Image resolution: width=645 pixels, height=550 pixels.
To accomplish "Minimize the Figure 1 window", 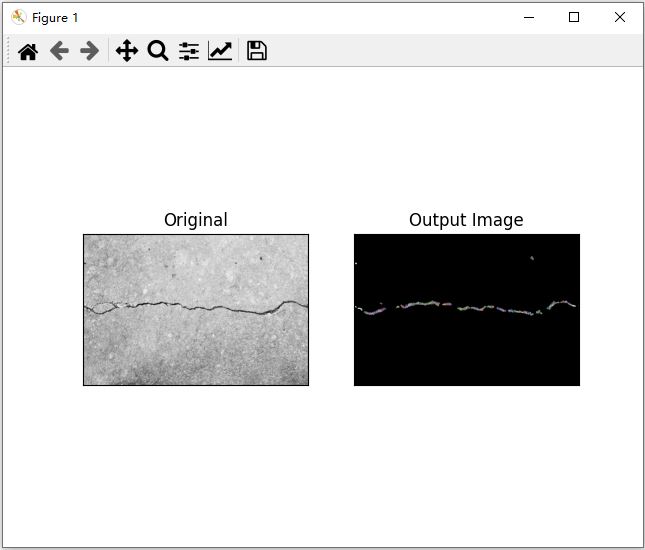I will coord(529,17).
